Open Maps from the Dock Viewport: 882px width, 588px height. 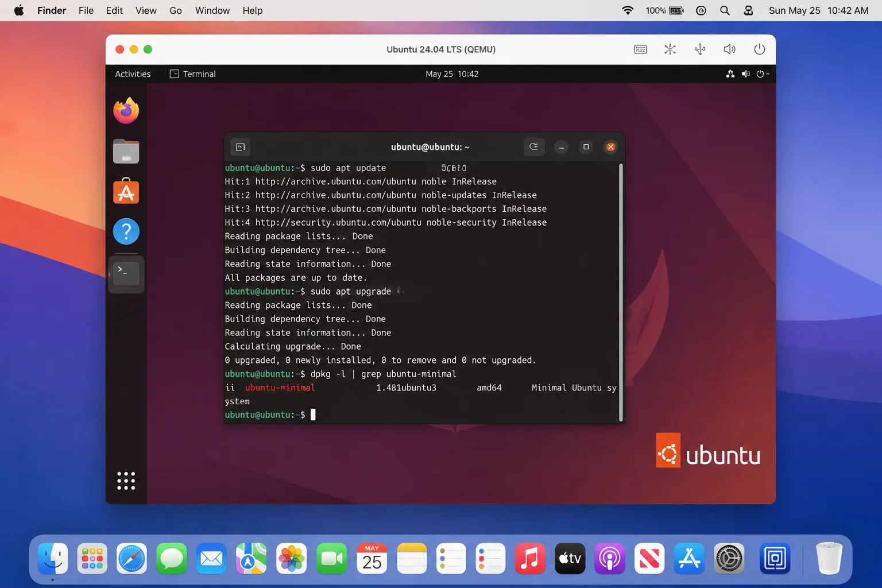click(251, 558)
